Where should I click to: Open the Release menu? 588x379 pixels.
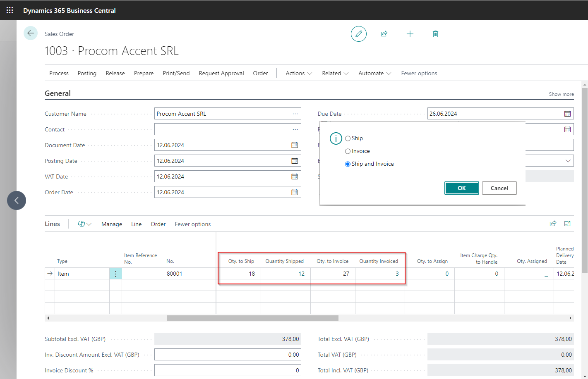[x=115, y=73]
